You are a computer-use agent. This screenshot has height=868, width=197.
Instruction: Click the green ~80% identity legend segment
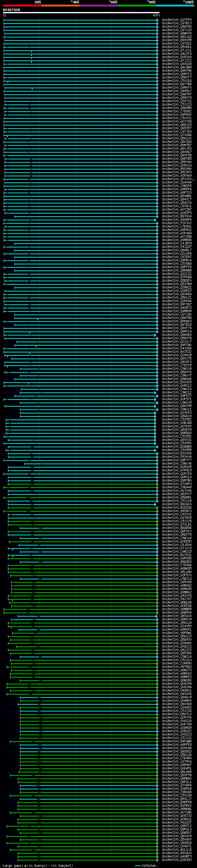[x=137, y=6]
